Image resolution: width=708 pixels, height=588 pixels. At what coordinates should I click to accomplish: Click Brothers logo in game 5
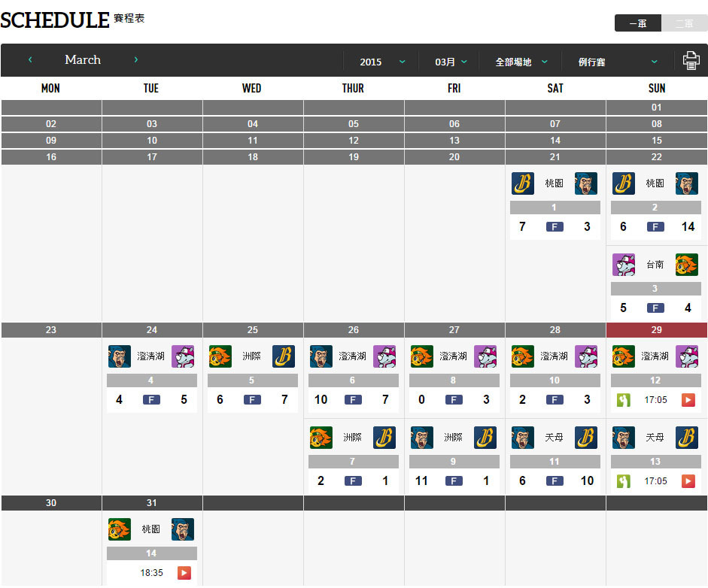pyautogui.click(x=284, y=356)
